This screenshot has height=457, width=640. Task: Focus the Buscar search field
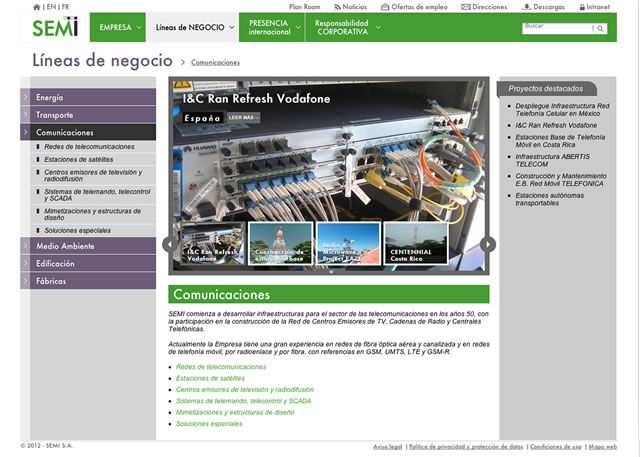[558, 28]
